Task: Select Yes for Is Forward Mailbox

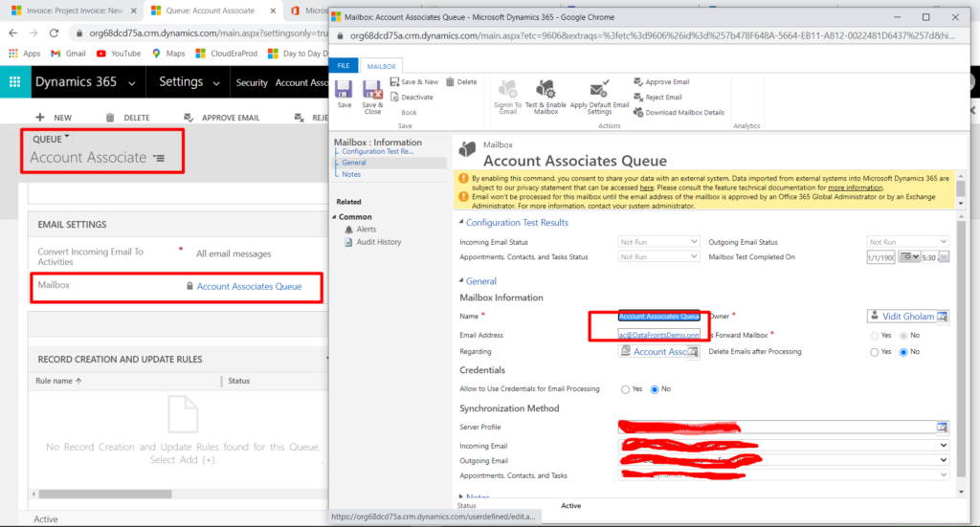Action: [874, 336]
